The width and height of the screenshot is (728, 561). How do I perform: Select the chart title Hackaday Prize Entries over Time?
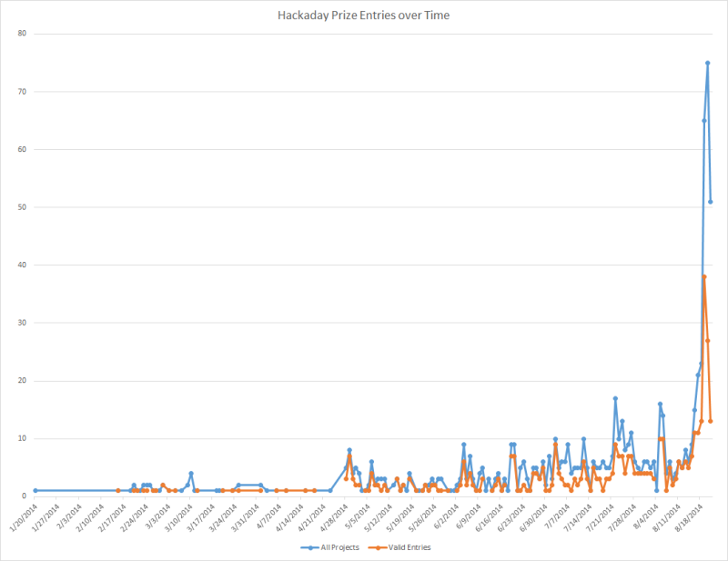(x=363, y=15)
